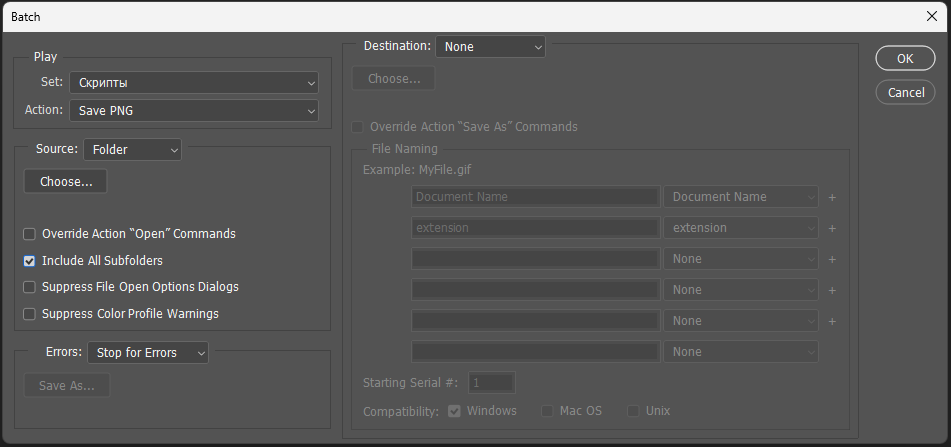951x447 pixels.
Task: Toggle the Unix compatibility checkbox
Action: (x=633, y=411)
